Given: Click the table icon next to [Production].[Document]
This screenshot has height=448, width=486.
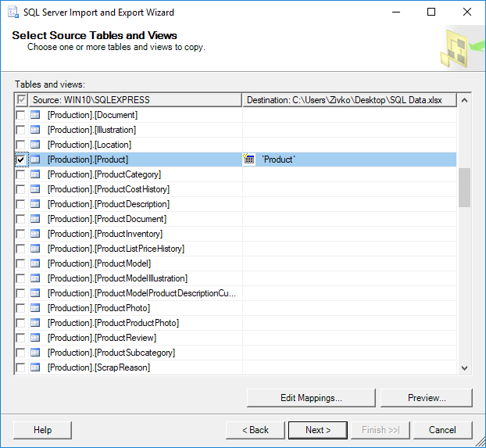Looking at the screenshot, I should (x=35, y=115).
